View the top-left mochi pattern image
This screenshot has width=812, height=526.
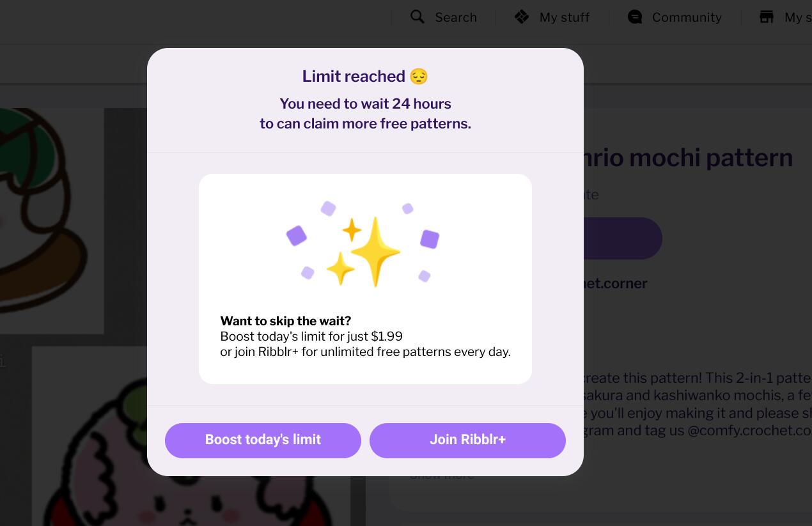point(52,221)
